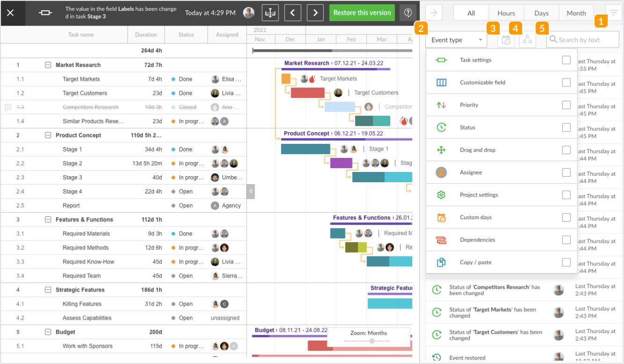Click the Dependencies event type icon

(x=441, y=240)
